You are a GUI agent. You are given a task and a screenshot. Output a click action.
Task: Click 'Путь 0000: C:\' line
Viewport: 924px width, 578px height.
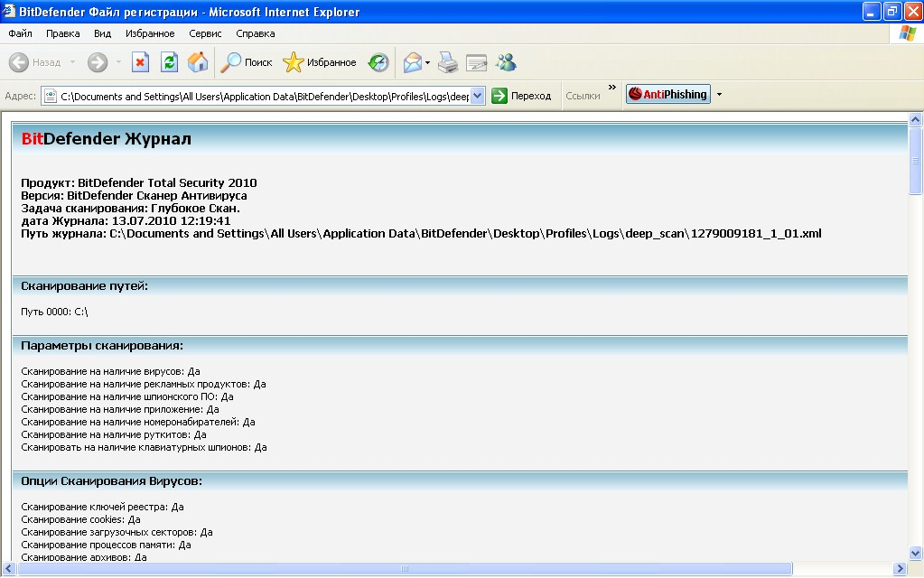coord(54,312)
